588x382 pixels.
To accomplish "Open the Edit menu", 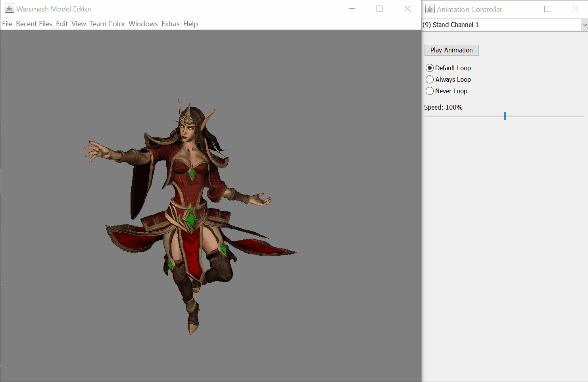I will [x=62, y=24].
